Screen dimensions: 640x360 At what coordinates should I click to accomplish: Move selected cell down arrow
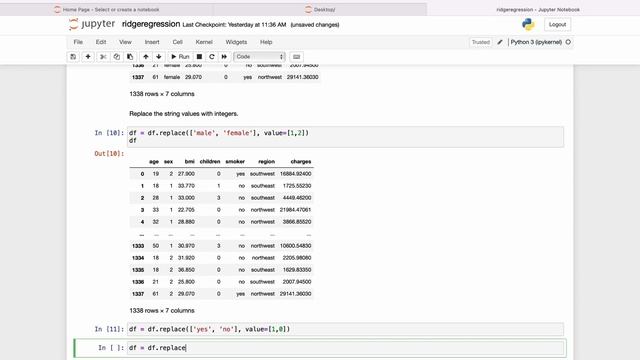(159, 57)
